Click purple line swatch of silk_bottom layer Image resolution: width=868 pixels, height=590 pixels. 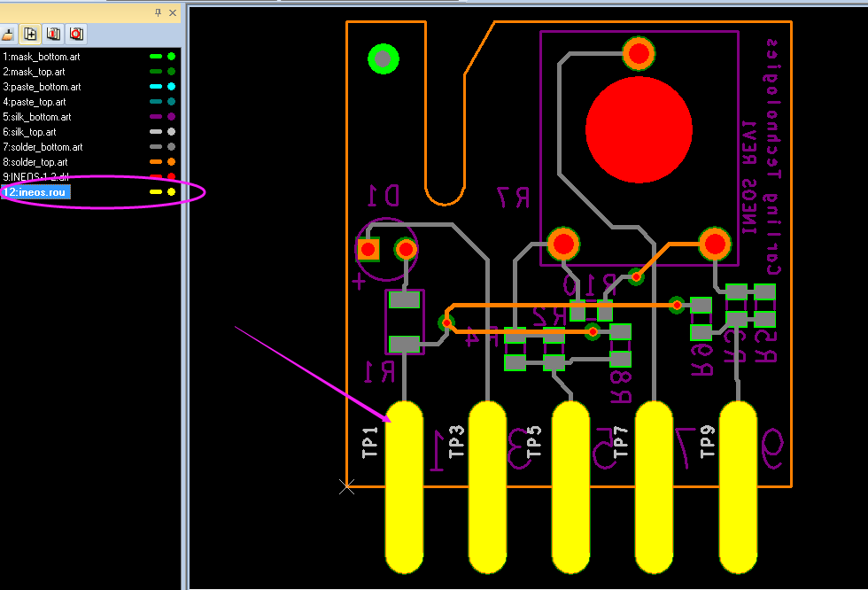156,117
